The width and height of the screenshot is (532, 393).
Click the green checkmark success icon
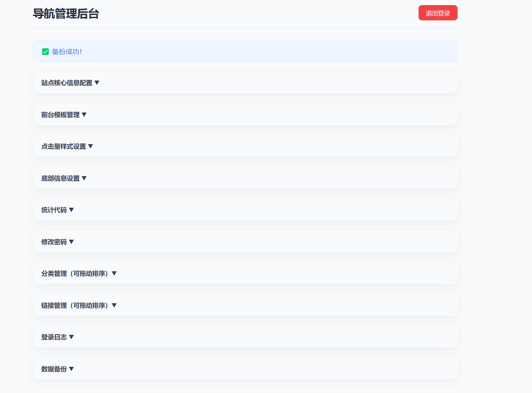pyautogui.click(x=45, y=51)
